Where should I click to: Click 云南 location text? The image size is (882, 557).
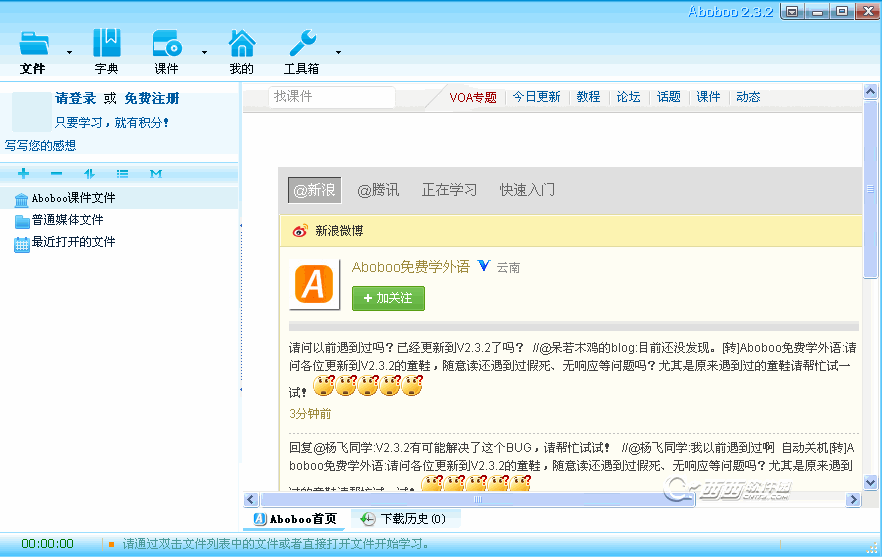[x=508, y=268]
